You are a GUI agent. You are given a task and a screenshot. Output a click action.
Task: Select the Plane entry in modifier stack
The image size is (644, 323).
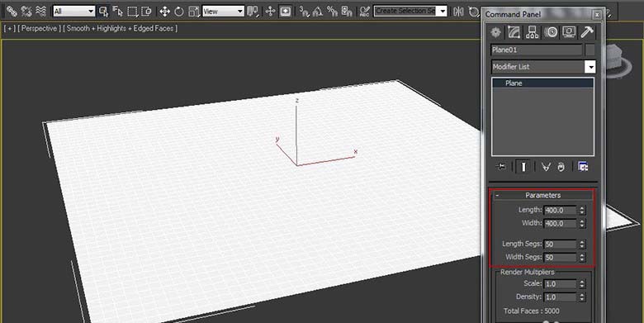pos(542,83)
